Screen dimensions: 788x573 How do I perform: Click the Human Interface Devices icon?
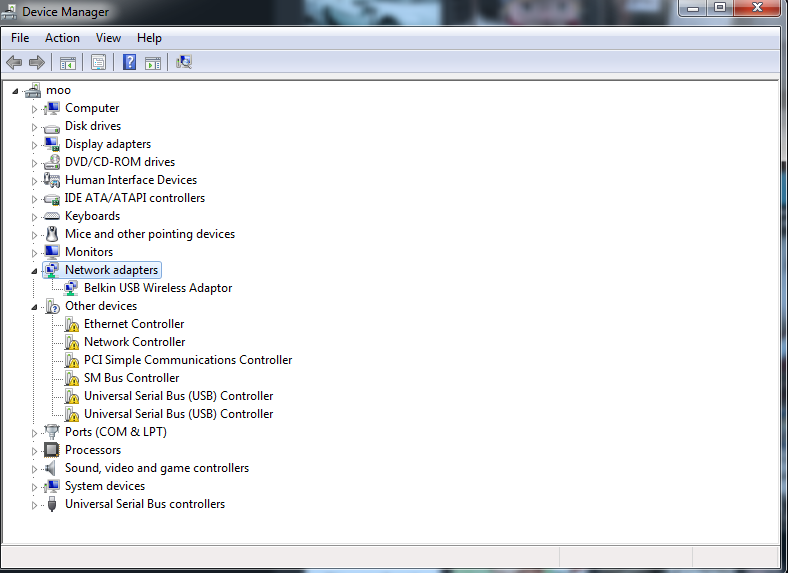tap(52, 180)
